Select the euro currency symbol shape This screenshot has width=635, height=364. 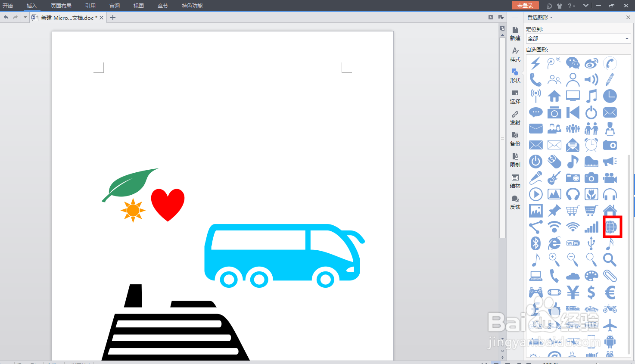pos(610,292)
